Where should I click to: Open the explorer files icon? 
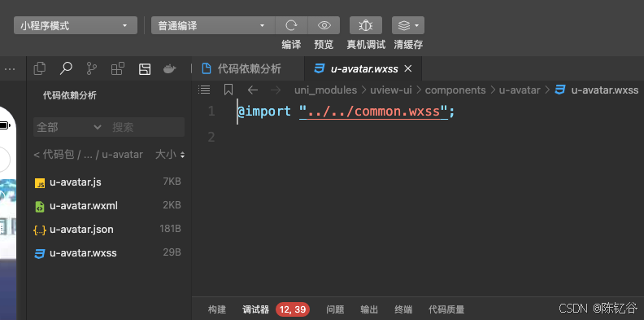click(39, 68)
